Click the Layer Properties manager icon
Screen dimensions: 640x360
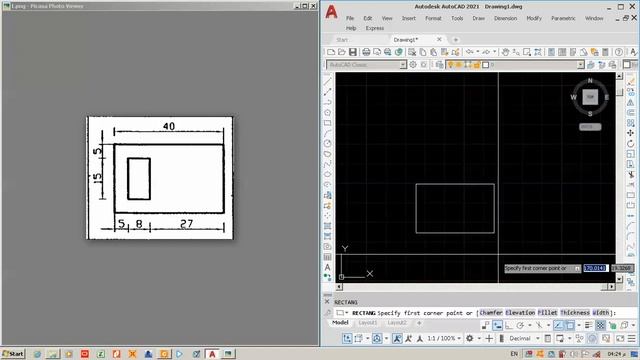click(440, 65)
